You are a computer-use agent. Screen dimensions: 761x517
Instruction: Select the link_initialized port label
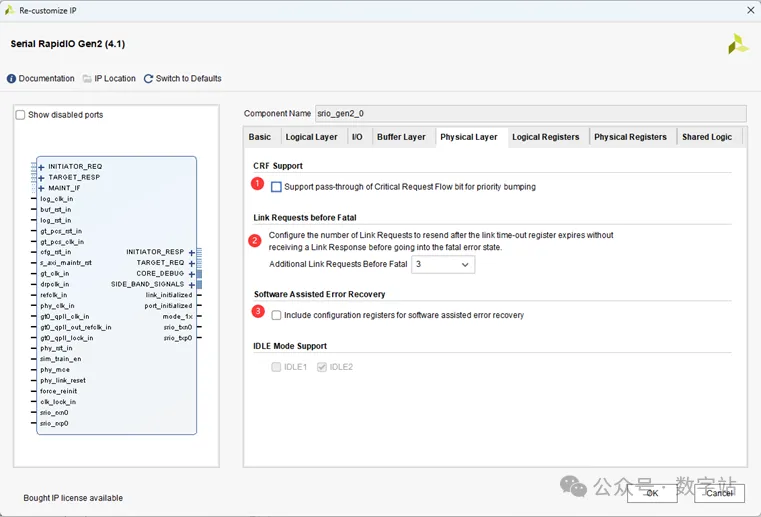169,295
